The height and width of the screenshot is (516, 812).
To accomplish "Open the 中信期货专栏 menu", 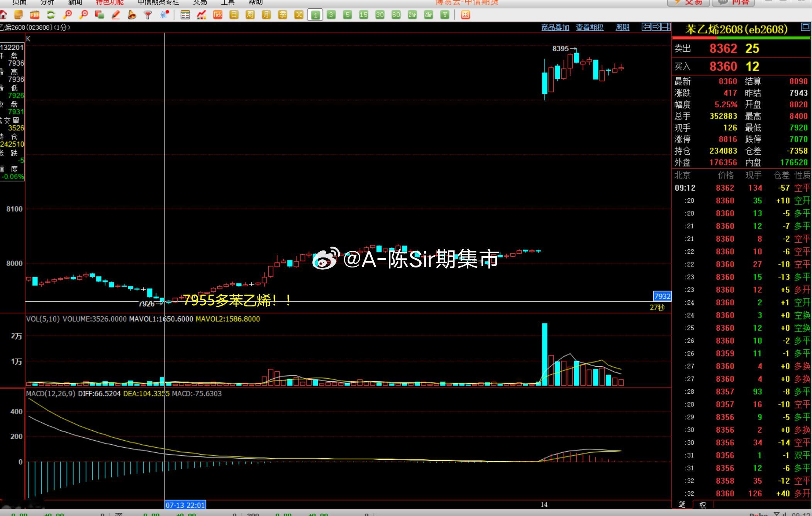I will click(x=158, y=2).
